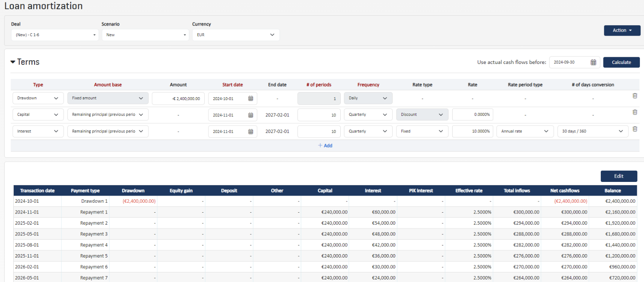This screenshot has width=644, height=282.
Task: Open calendar for Interest start date
Action: coord(251,131)
